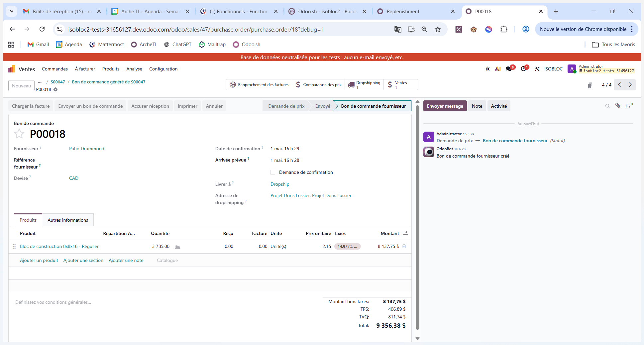The height and width of the screenshot is (345, 644).
Task: Open the Configuration menu
Action: pos(163,69)
